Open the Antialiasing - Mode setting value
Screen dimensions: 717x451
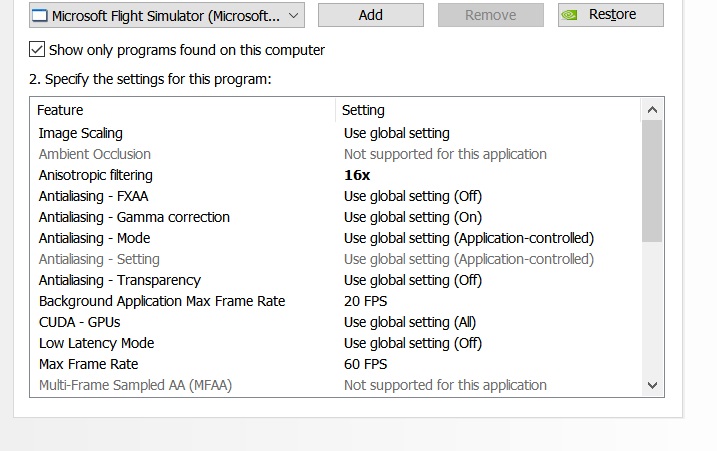tap(469, 238)
